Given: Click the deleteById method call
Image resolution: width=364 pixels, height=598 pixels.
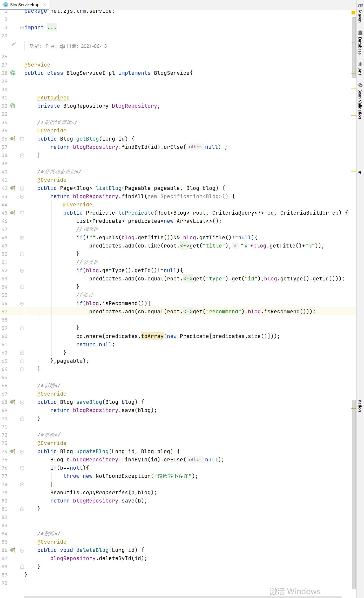Looking at the screenshot, I should [115, 558].
